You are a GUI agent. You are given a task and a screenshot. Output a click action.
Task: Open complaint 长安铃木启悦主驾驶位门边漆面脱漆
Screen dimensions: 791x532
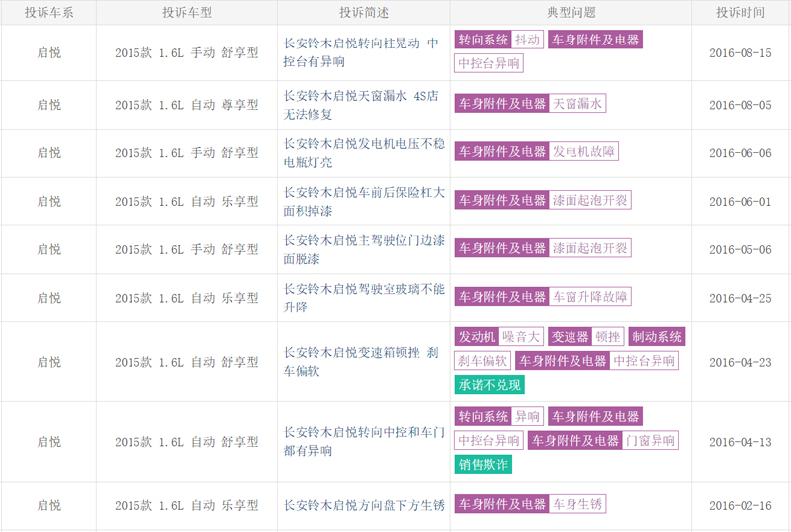(x=364, y=249)
